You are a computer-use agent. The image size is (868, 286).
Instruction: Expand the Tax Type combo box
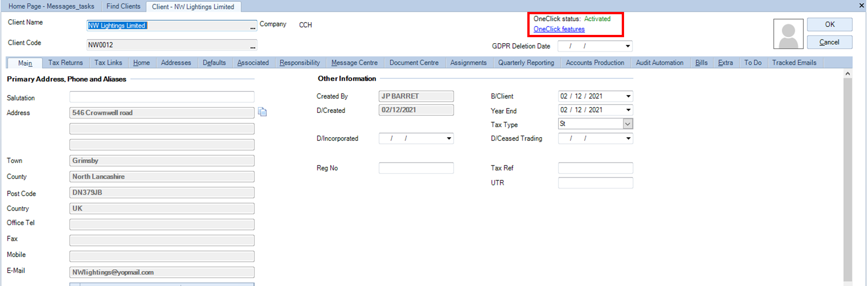pyautogui.click(x=628, y=124)
